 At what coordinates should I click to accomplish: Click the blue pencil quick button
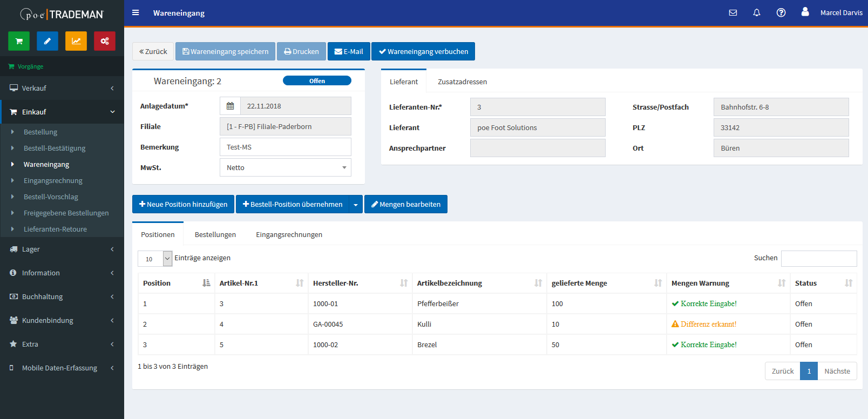[48, 41]
